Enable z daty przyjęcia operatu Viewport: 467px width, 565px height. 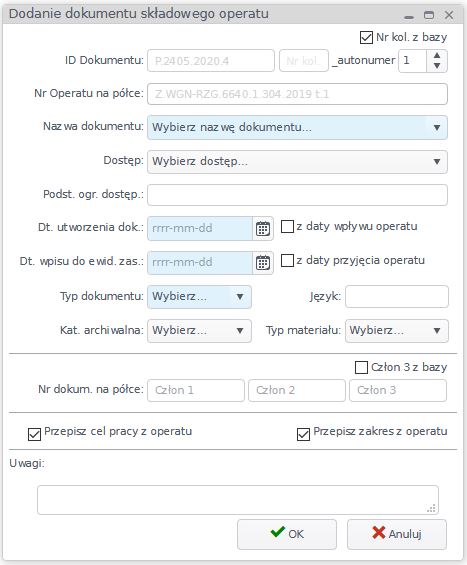pos(287,261)
